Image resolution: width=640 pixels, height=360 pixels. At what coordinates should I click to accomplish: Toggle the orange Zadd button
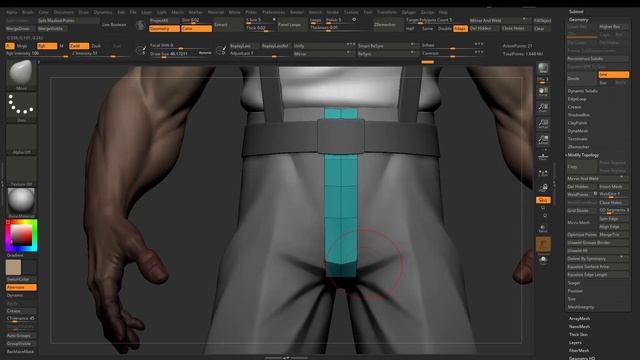[x=79, y=46]
